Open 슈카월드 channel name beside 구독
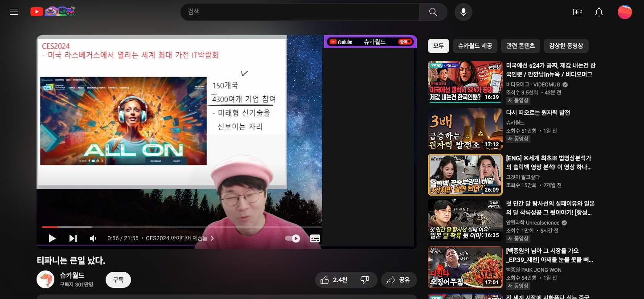Image resolution: width=644 pixels, height=299 pixels. point(72,275)
